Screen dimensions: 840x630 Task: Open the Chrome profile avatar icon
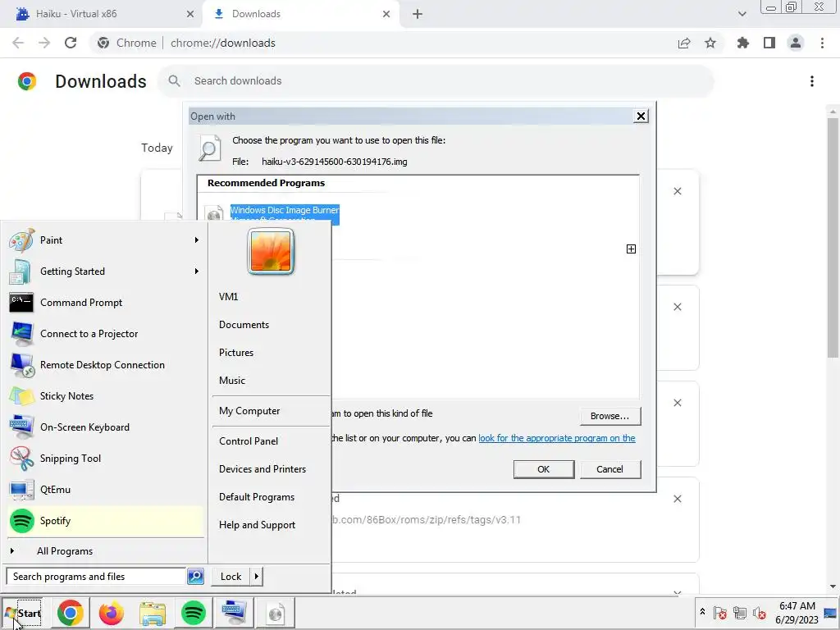pos(796,43)
